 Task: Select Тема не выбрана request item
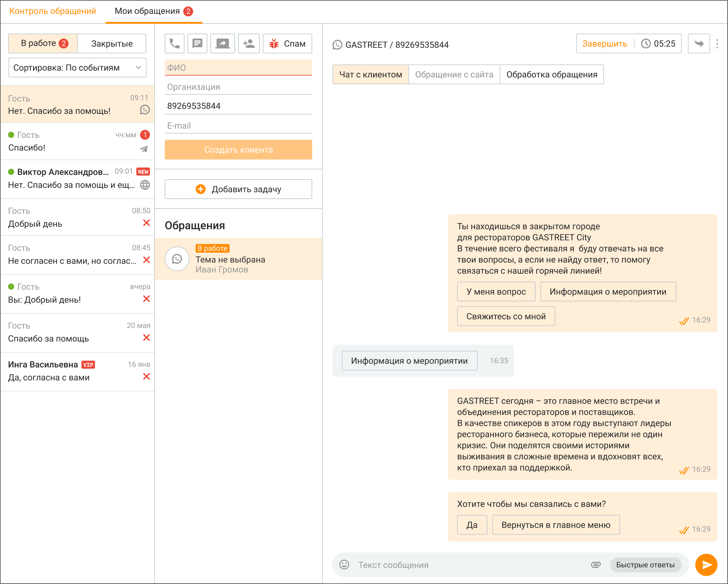pyautogui.click(x=238, y=259)
